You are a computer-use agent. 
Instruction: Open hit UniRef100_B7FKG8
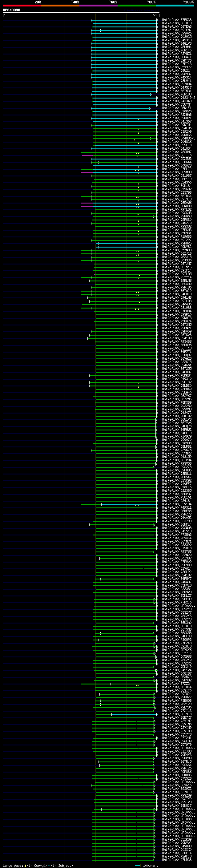click(176, 20)
